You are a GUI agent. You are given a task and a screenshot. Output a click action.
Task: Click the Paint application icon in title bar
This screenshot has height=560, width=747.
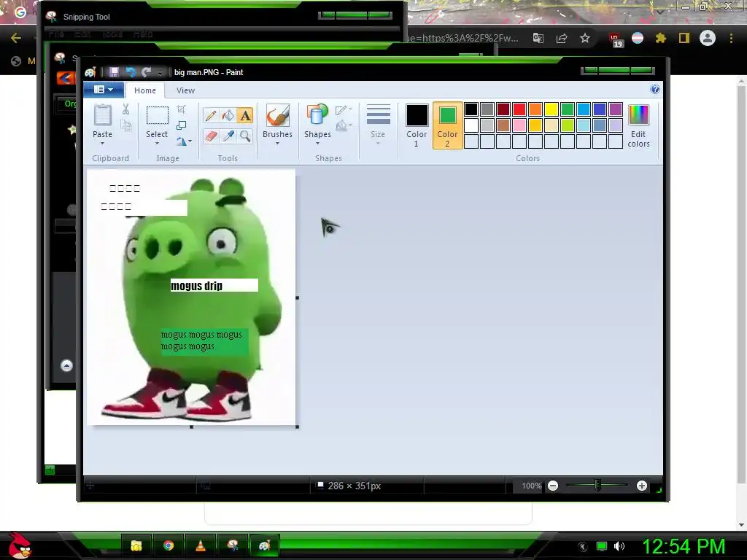click(90, 72)
